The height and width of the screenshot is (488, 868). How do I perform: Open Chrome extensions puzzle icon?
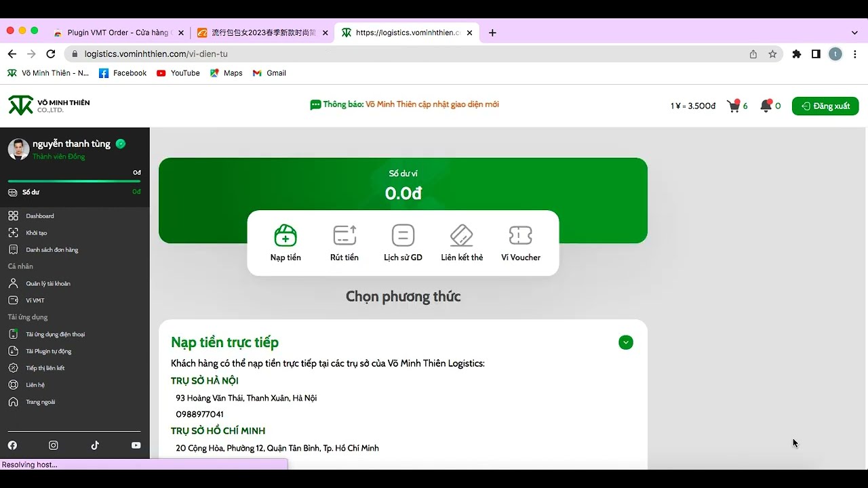pyautogui.click(x=797, y=54)
